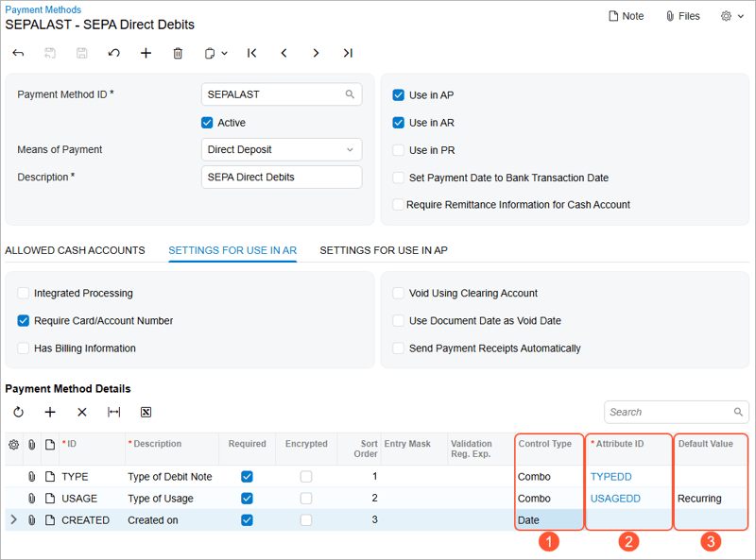Click the attachment icon on the TYPE row
The height and width of the screenshot is (560, 756).
[32, 477]
